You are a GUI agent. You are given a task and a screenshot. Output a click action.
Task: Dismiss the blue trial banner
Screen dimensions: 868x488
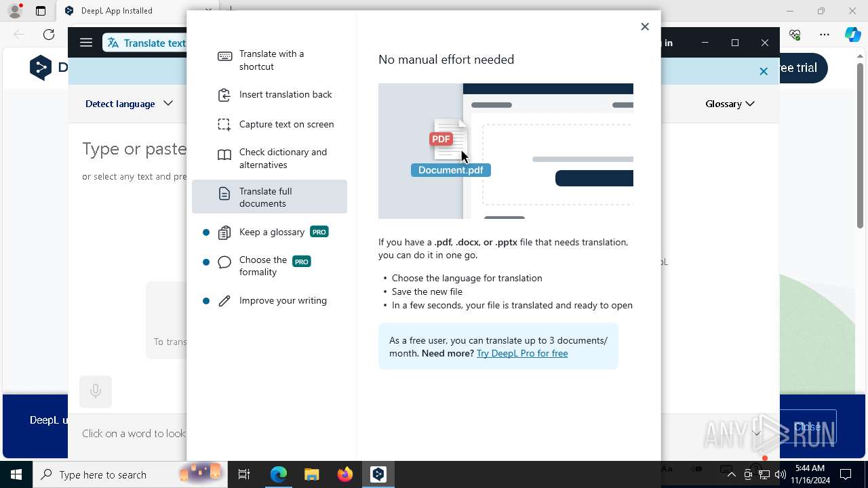coord(764,71)
